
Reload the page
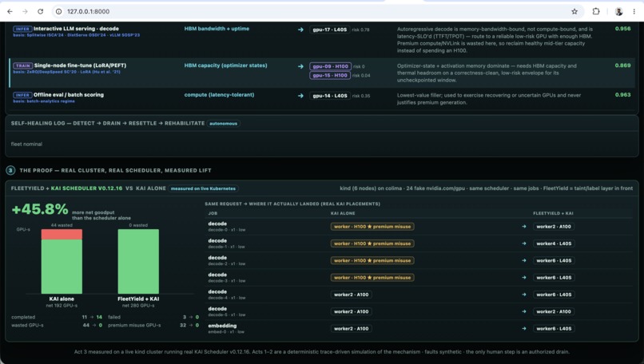point(40,11)
